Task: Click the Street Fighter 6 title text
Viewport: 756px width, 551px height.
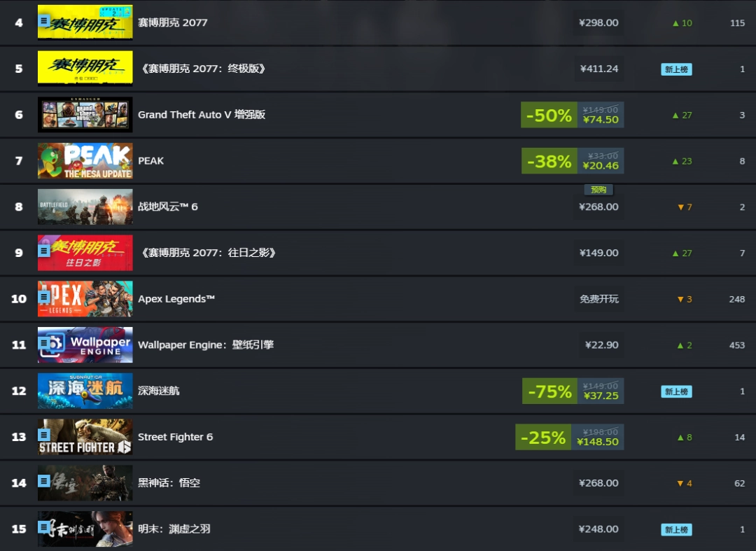Action: (175, 437)
